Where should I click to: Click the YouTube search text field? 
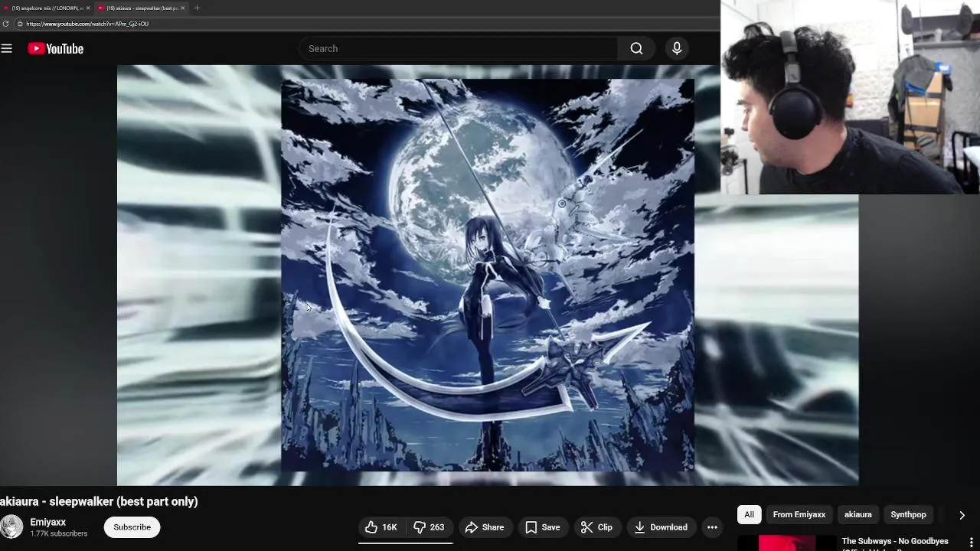[458, 49]
